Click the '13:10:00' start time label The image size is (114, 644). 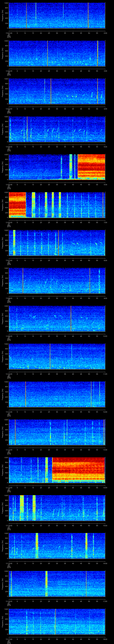tap(9, 374)
